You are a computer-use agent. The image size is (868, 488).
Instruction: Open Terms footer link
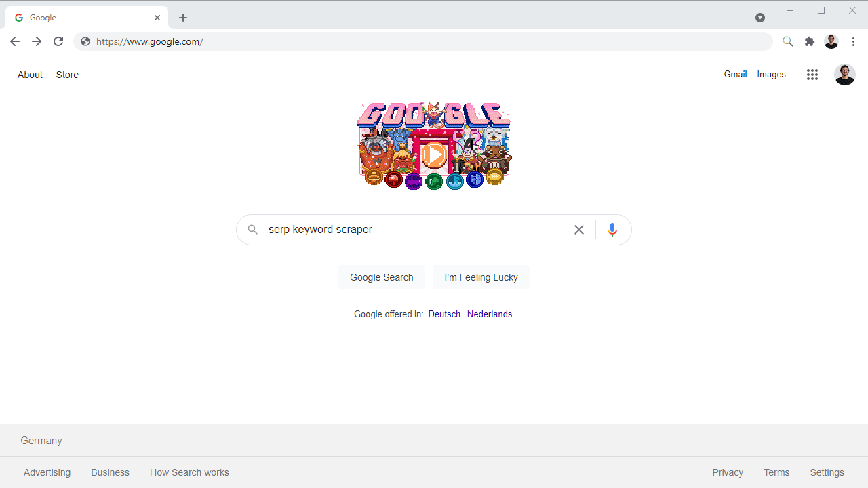click(776, 472)
